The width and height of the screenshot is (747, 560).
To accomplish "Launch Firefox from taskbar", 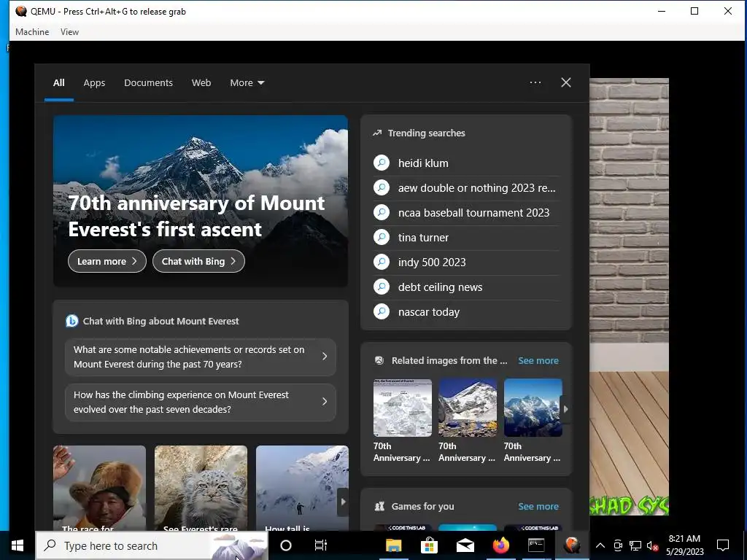I will coord(500,545).
